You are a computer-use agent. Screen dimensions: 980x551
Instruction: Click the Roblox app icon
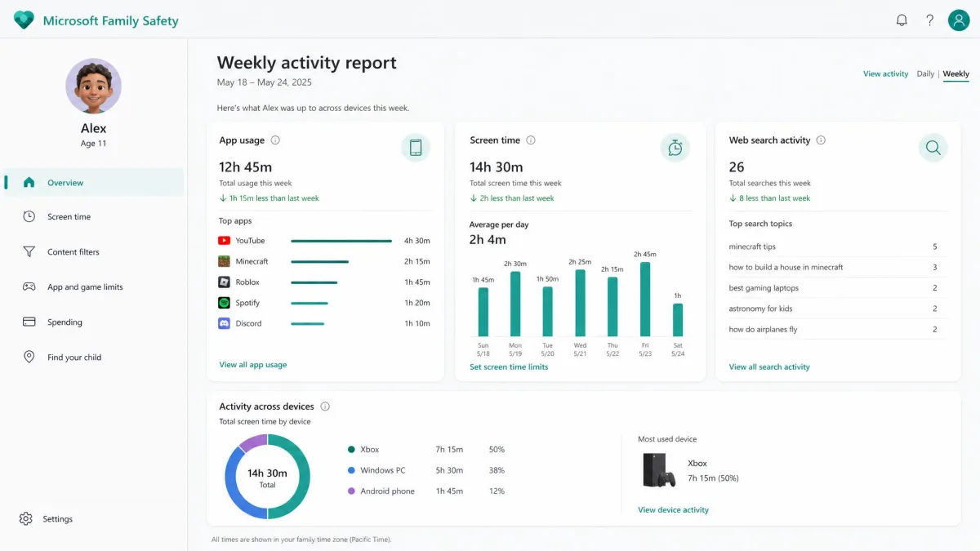[224, 282]
